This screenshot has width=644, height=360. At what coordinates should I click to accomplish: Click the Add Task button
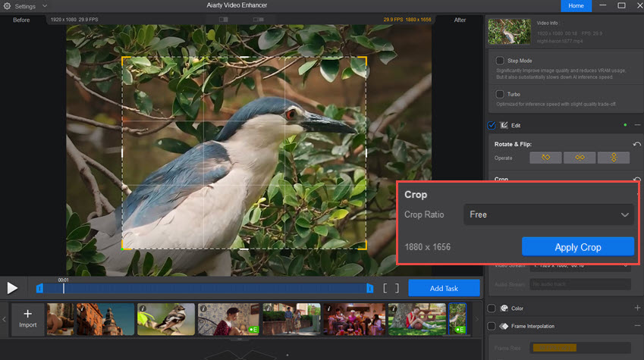[x=444, y=288]
